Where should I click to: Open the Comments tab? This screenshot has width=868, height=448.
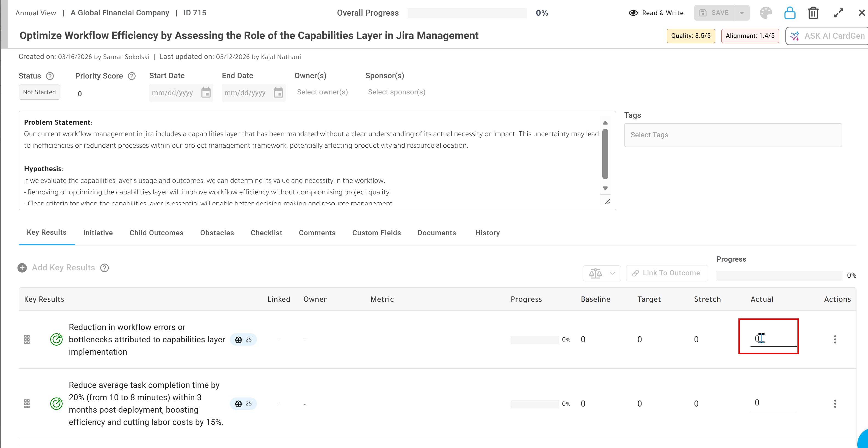pos(317,233)
